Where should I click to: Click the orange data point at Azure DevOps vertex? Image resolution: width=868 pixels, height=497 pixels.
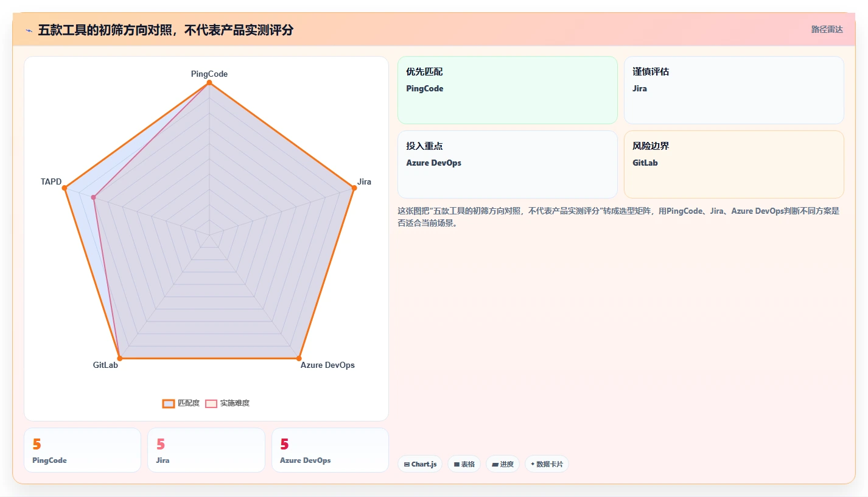point(299,358)
